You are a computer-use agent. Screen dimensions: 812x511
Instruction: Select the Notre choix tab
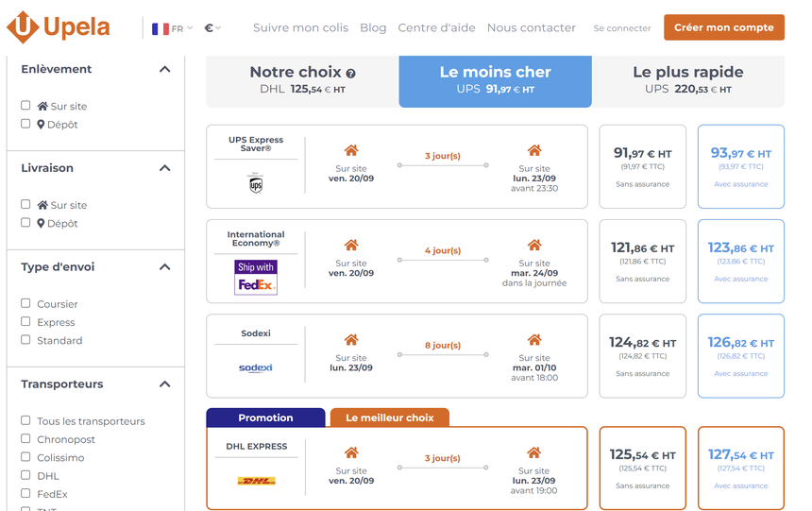point(302,81)
